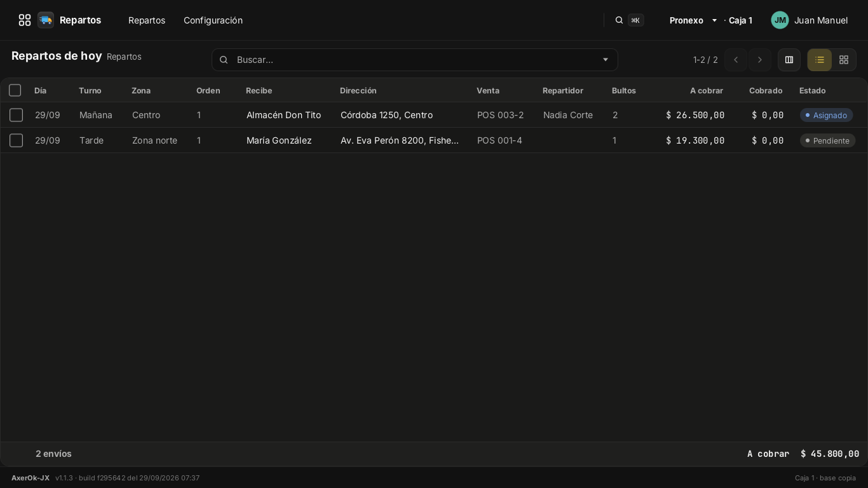This screenshot has height=488, width=868.
Task: Switch to list view icon
Action: tap(820, 60)
